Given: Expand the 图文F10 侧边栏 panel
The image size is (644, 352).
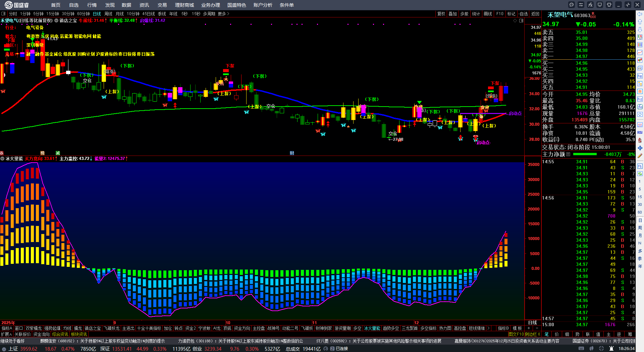Looking at the screenshot, I should (x=524, y=334).
